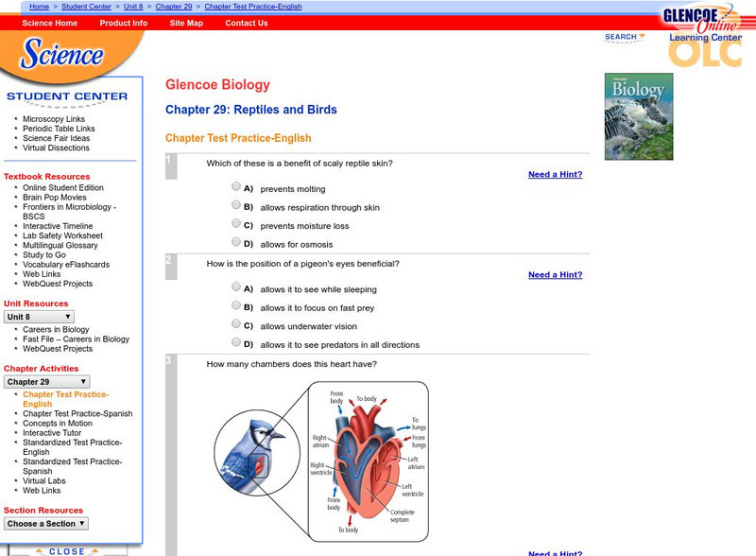Viewport: 756px width, 556px height.
Task: Open Multilingual Glossary
Action: (x=60, y=245)
